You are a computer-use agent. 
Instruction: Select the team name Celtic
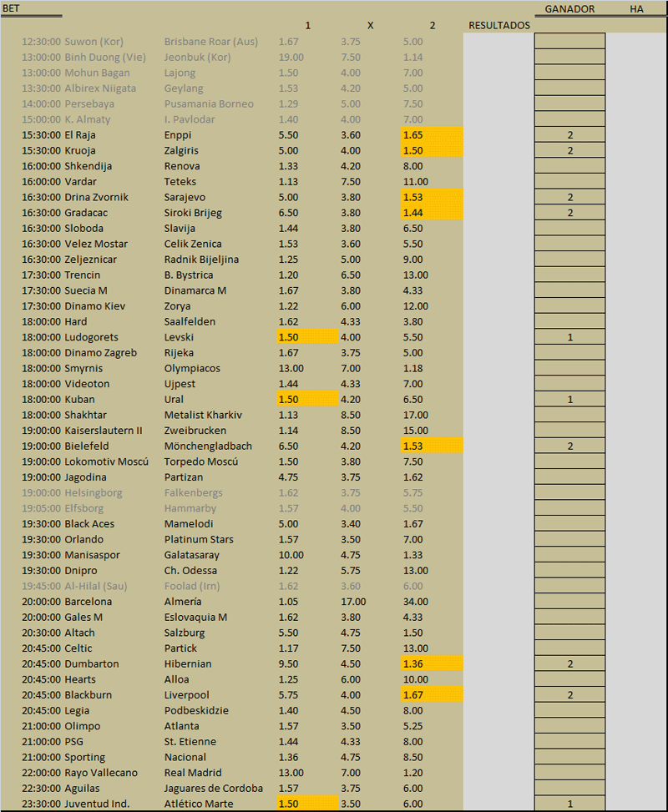click(x=78, y=648)
